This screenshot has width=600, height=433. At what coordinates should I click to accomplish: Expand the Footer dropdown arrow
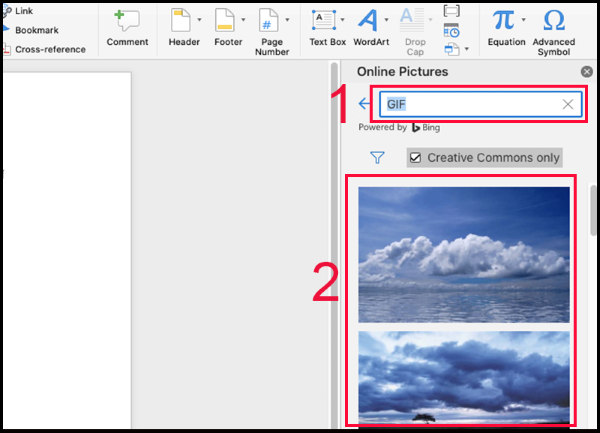[244, 20]
